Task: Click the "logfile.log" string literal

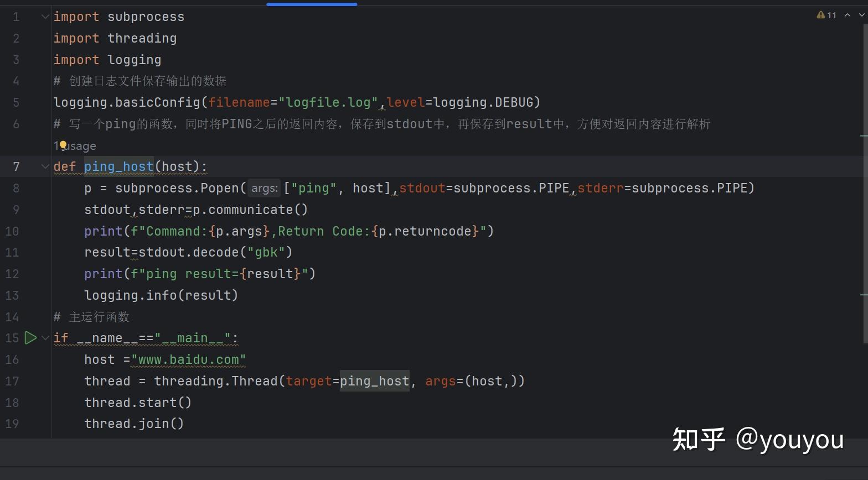Action: [x=328, y=102]
